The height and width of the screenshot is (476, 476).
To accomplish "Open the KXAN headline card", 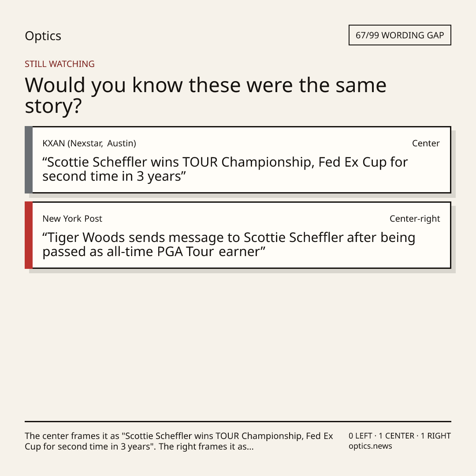I will [x=238, y=160].
